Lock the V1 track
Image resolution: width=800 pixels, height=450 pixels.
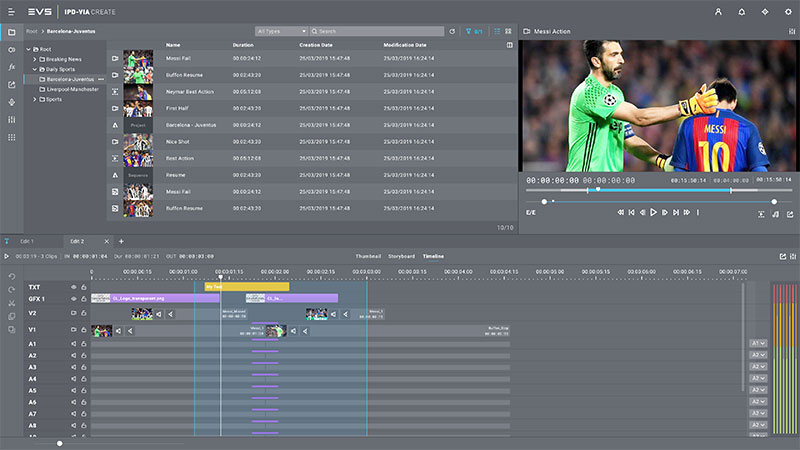click(84, 330)
